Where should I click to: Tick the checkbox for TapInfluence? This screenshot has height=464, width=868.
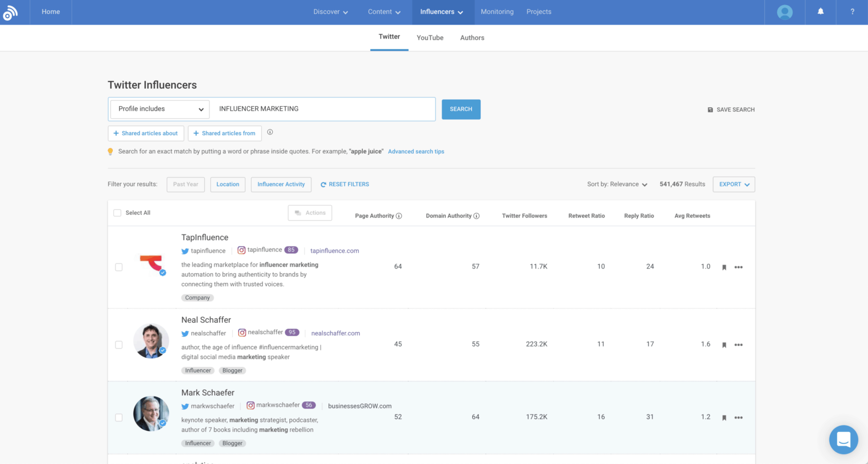coord(119,267)
